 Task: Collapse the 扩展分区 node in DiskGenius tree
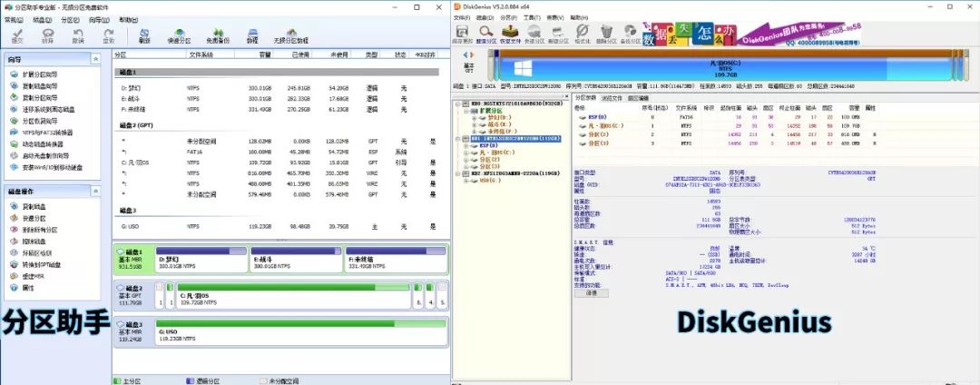click(465, 111)
